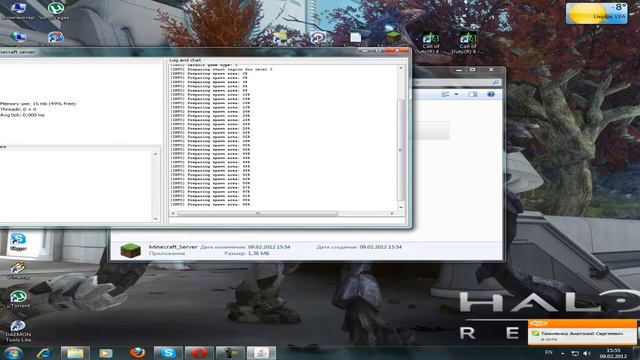Viewport: 640px width, 360px height.
Task: Launch Firefox from the taskbar
Action: 137,353
